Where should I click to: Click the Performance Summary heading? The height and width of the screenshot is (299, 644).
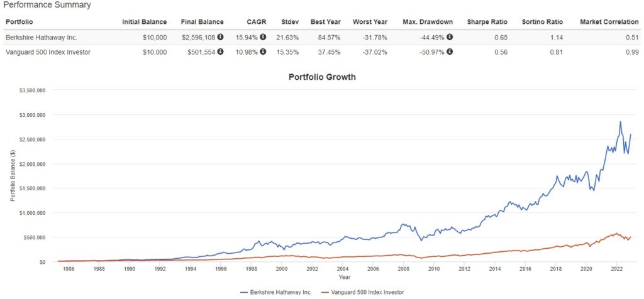[x=48, y=5]
